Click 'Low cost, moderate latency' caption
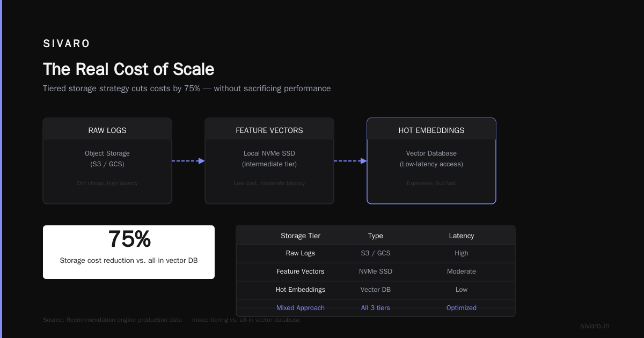The height and width of the screenshot is (338, 644). (x=269, y=183)
